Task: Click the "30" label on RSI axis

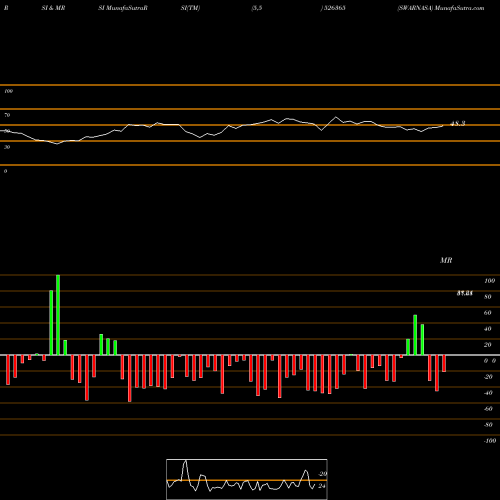Action: [7, 147]
